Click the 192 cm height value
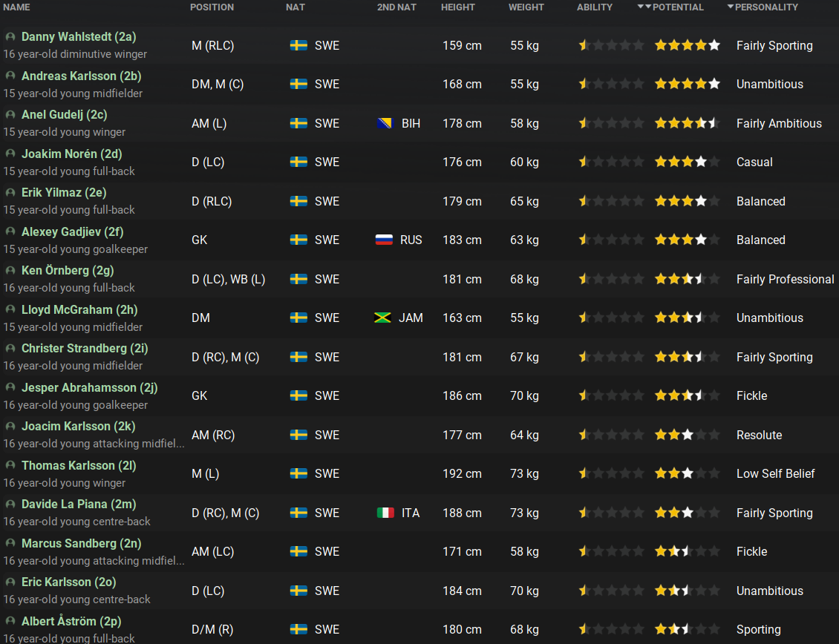 [462, 474]
